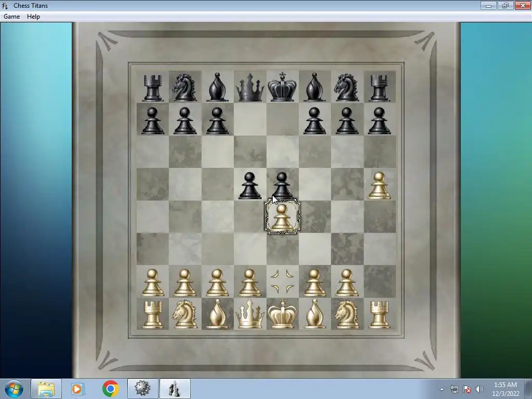Select the white king

(282, 313)
